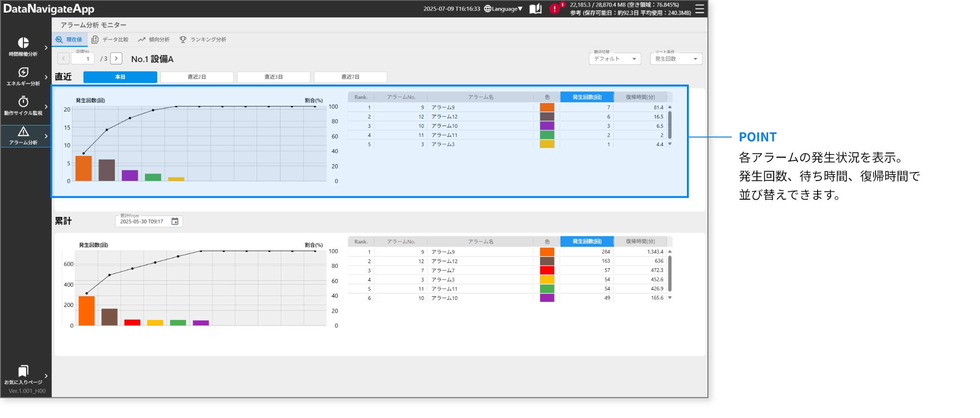
Task: Click the red alert notification icon
Action: click(554, 9)
